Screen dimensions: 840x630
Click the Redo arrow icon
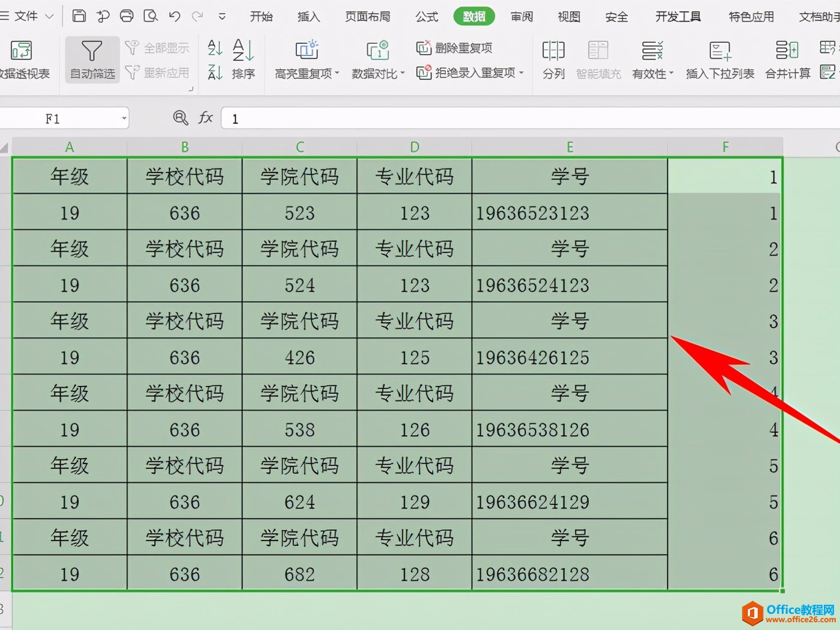click(x=197, y=16)
